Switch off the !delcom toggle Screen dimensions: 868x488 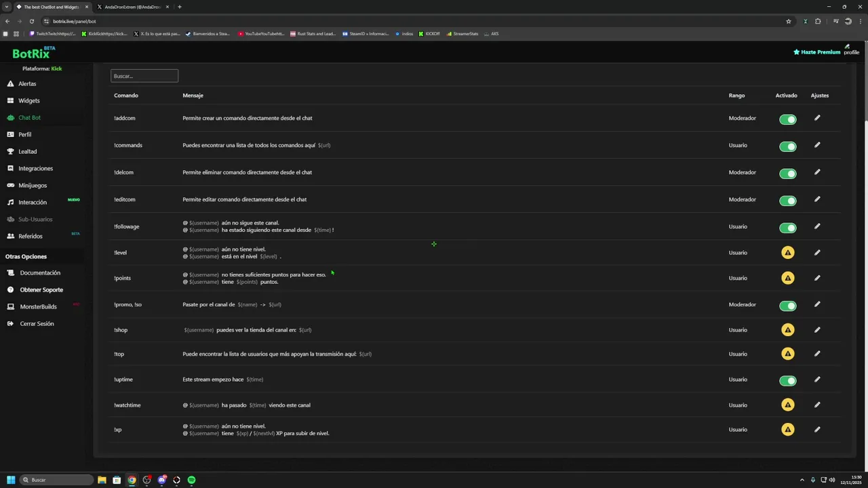click(x=787, y=174)
